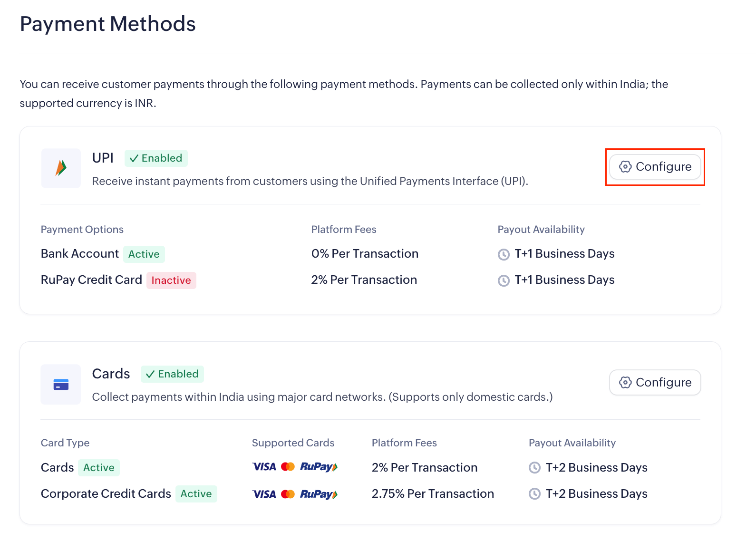The height and width of the screenshot is (541, 756).
Task: Click the gear icon in Cards Configure
Action: [x=625, y=383]
